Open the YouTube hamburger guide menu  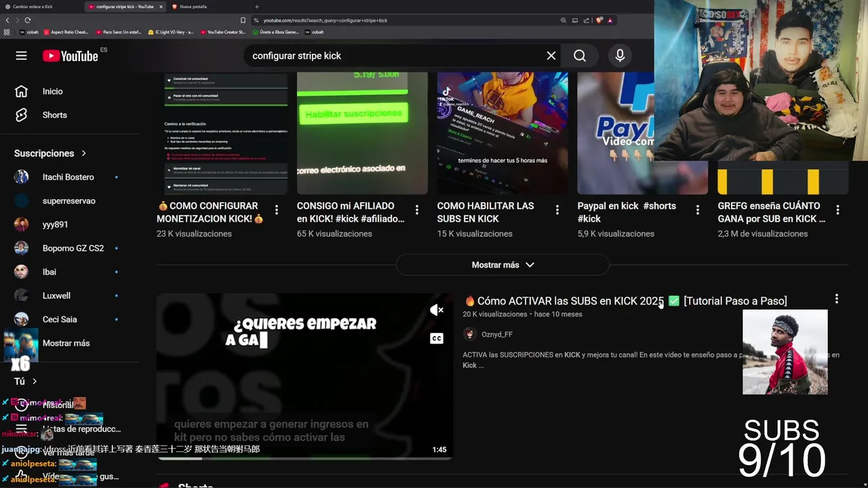click(x=21, y=56)
